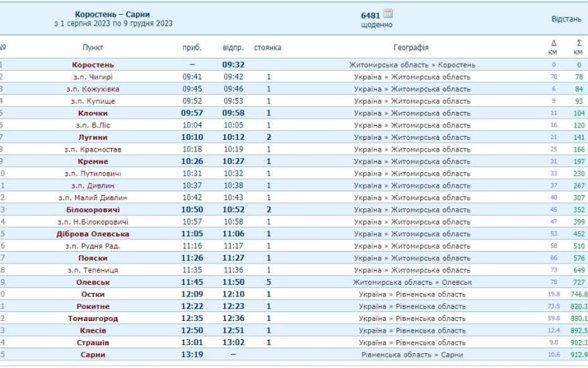Select the стоянка column header
This screenshot has height=368, width=588.
click(x=268, y=47)
